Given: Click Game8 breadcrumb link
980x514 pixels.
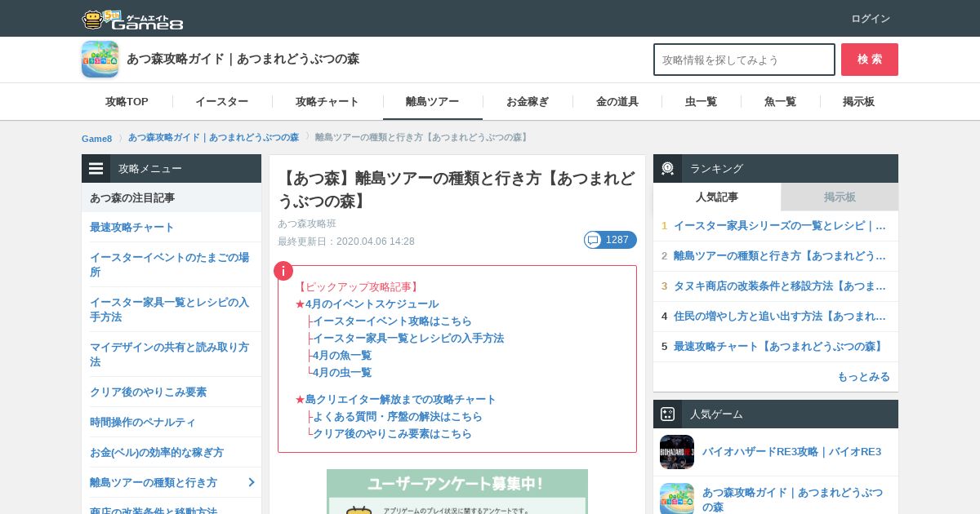Looking at the screenshot, I should coord(96,139).
